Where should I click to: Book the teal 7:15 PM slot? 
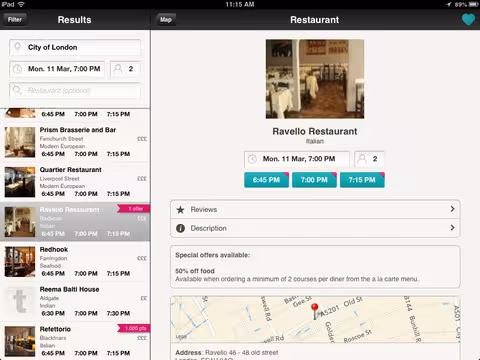[x=362, y=180]
